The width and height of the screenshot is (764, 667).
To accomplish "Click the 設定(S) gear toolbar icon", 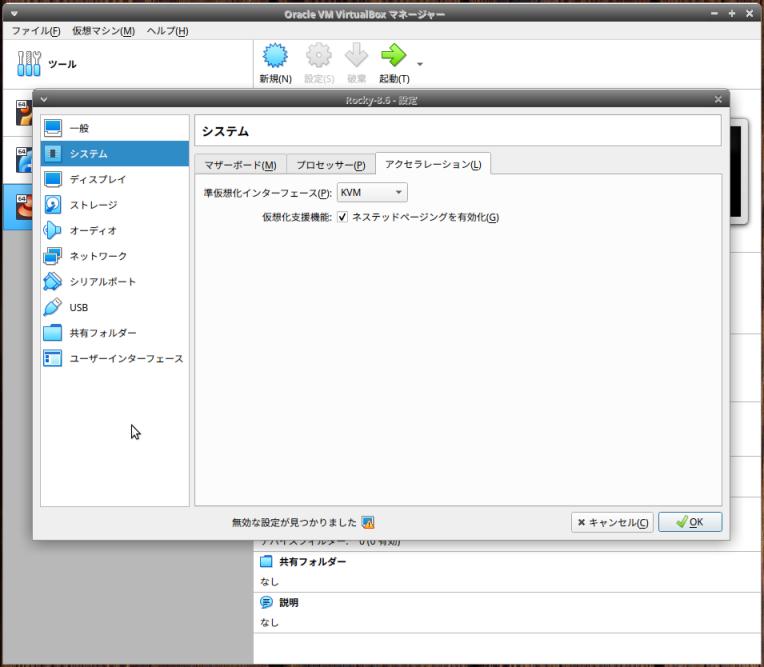I will pyautogui.click(x=319, y=55).
